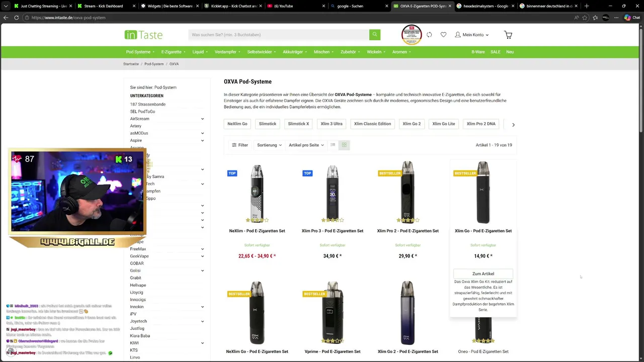Open the wishlist heart icon
This screenshot has width=644, height=362.
tap(443, 35)
